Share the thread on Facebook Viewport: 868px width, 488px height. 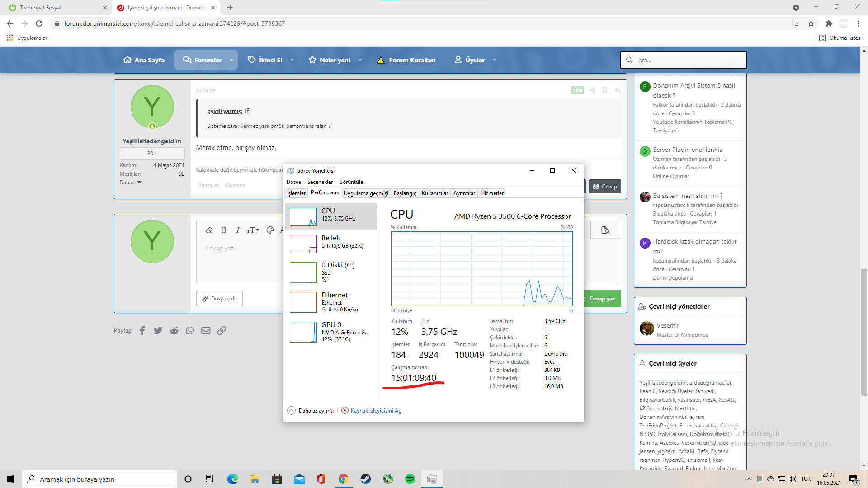pos(142,331)
